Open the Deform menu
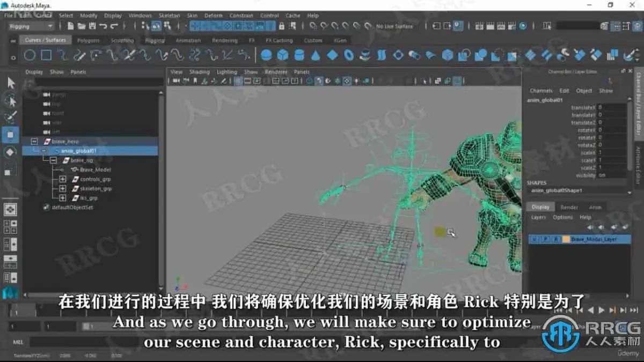This screenshot has height=362, width=644. pos(213,16)
